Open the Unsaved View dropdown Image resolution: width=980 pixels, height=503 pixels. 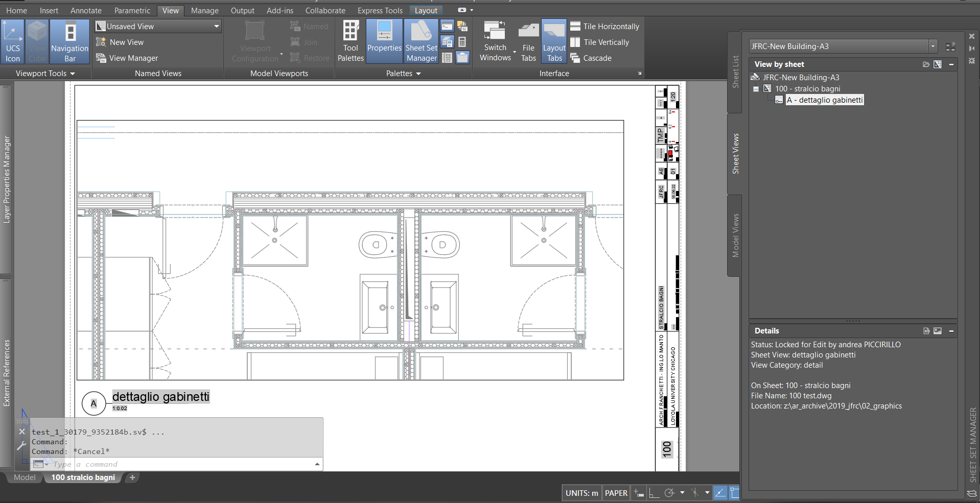[x=158, y=27]
